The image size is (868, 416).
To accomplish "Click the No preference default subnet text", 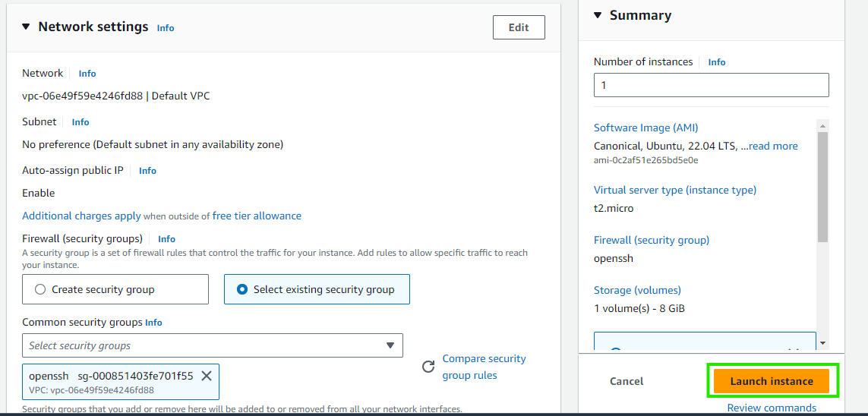I will click(x=153, y=144).
